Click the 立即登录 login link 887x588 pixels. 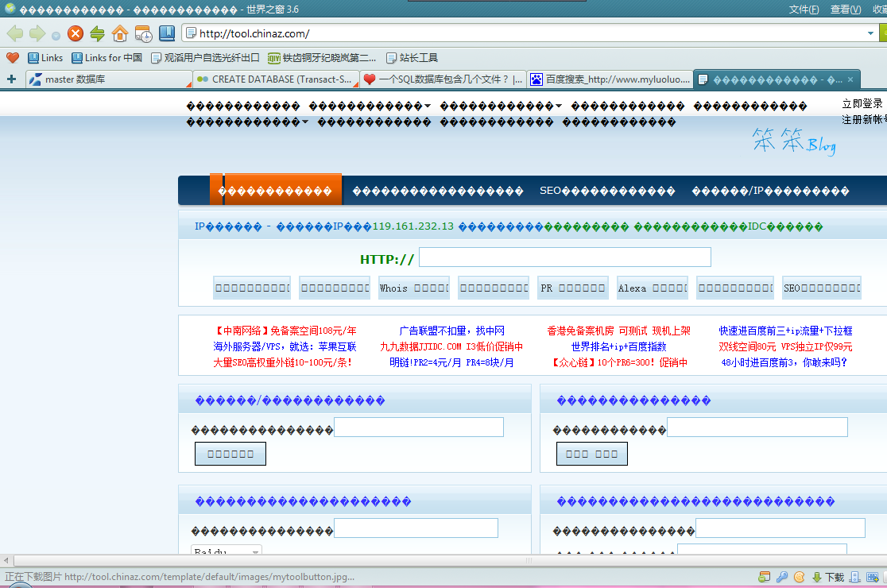862,103
